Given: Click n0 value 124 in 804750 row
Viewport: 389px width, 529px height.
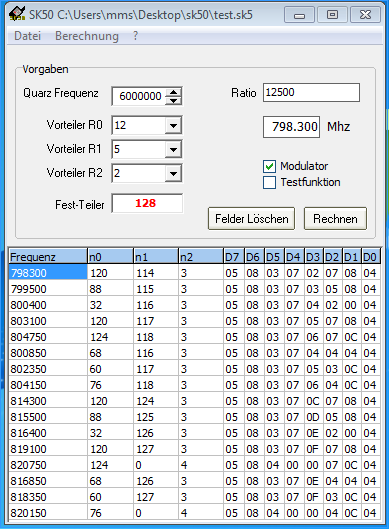Looking at the screenshot, I should pos(110,337).
